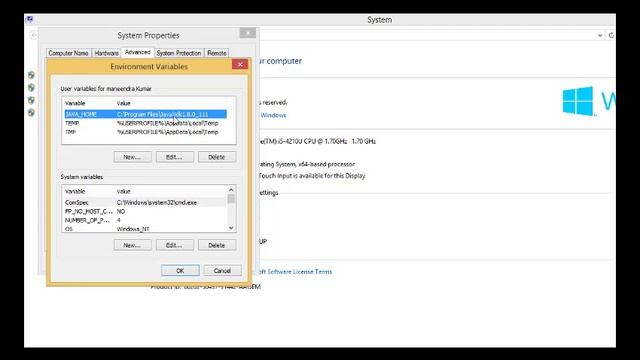Screen dimensions: 640x360
Task: Select the Advanced tab
Action: point(138,52)
